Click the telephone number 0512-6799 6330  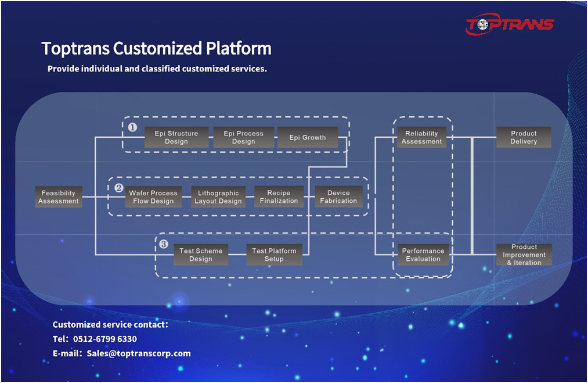pos(105,339)
